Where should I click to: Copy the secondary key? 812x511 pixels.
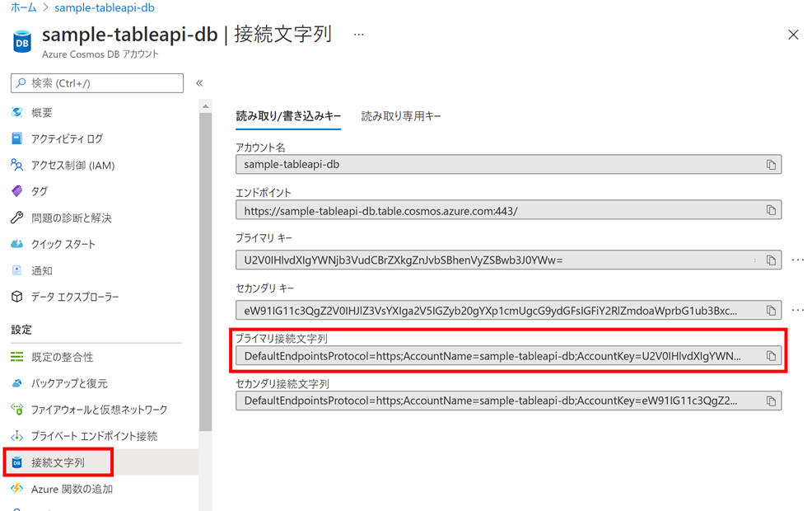pyautogui.click(x=771, y=311)
